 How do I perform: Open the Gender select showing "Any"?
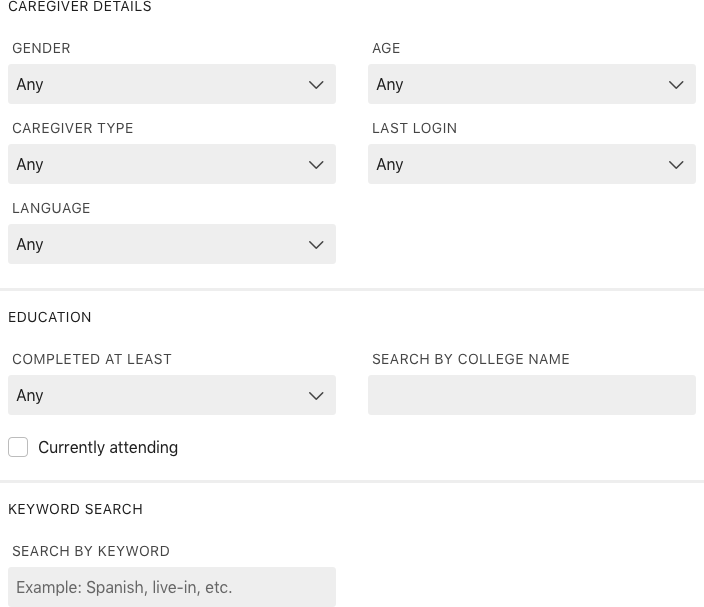[150, 85]
